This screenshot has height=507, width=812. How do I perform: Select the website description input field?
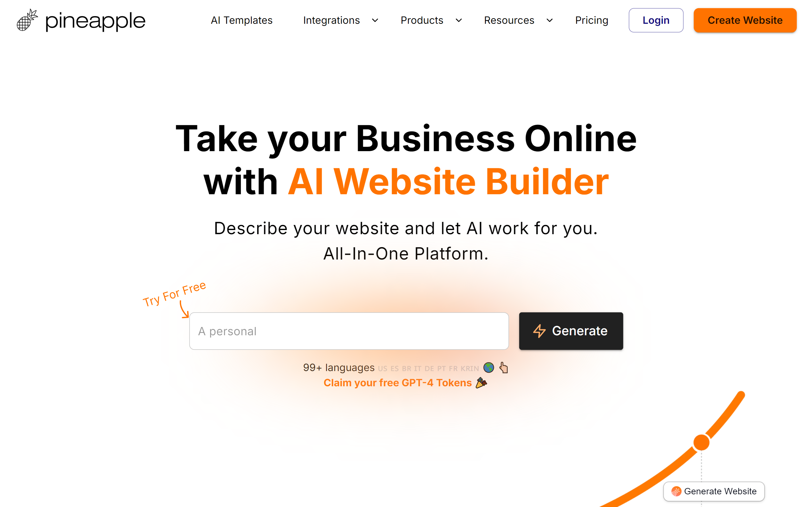[349, 331]
